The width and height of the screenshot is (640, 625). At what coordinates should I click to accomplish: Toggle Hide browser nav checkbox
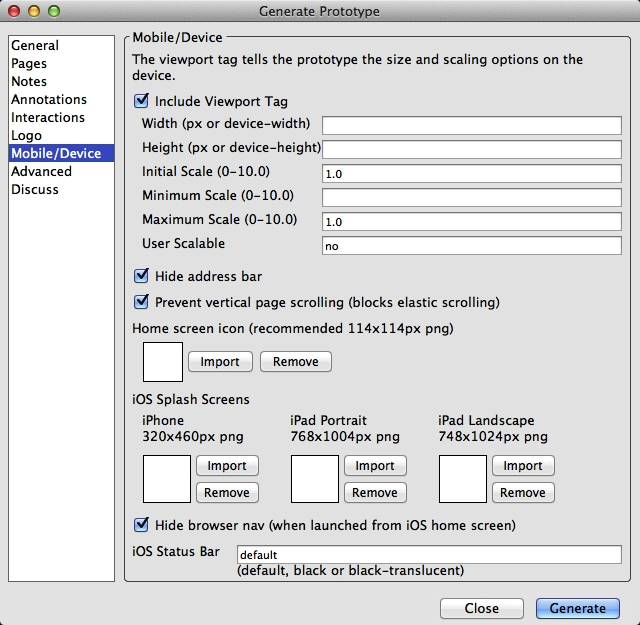click(x=141, y=524)
